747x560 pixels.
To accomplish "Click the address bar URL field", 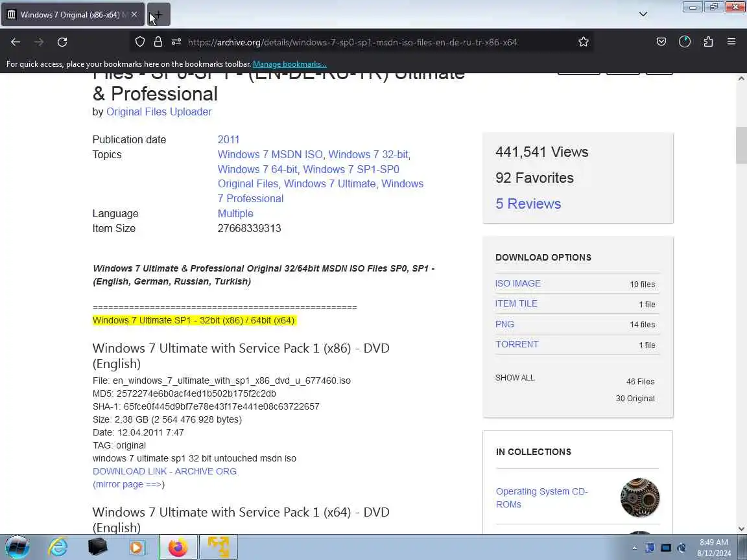I will [x=352, y=42].
